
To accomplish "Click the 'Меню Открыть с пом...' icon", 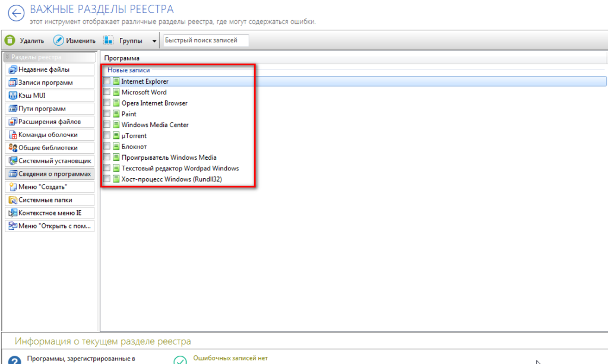I will click(x=13, y=226).
